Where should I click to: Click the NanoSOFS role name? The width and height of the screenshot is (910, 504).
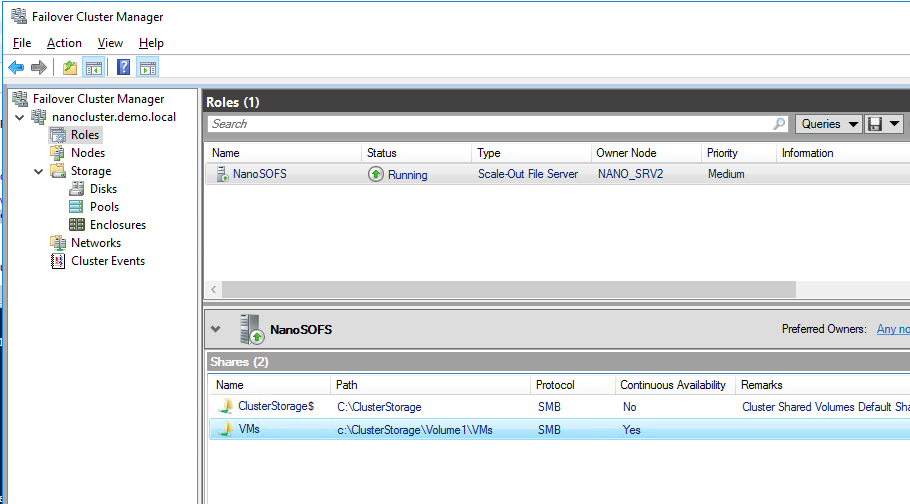(259, 174)
